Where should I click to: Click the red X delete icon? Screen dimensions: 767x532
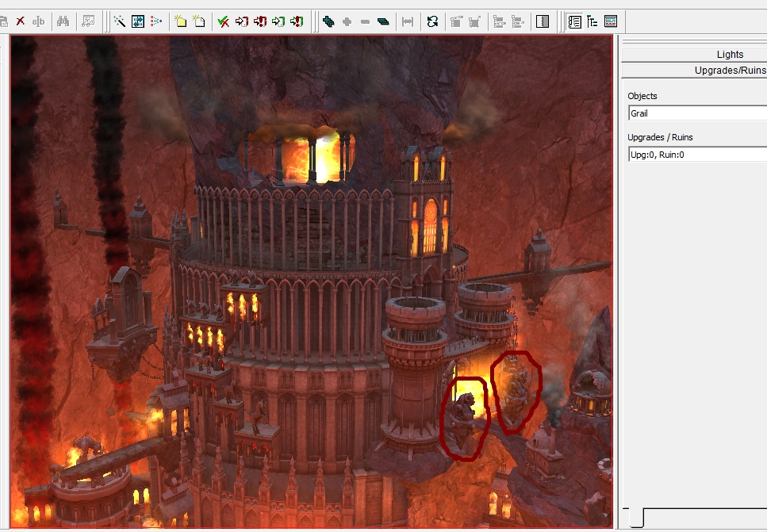point(20,21)
